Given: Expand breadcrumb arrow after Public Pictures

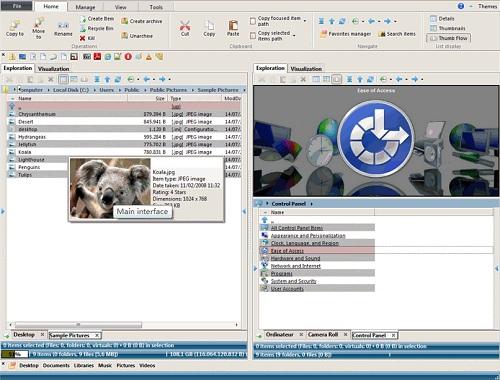Looking at the screenshot, I should (x=193, y=90).
